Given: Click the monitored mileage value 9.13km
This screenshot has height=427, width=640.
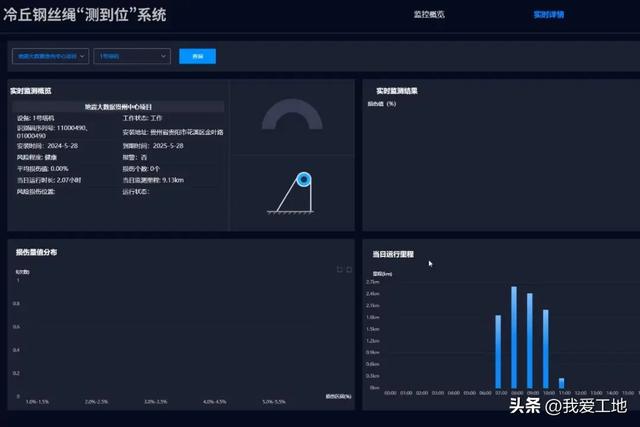Looking at the screenshot, I should pyautogui.click(x=173, y=180).
